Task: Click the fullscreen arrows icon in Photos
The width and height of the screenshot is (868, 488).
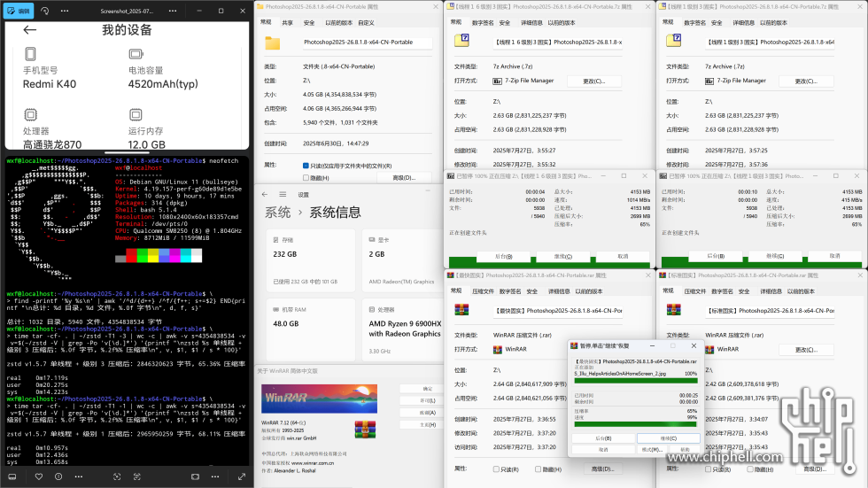Action: click(x=242, y=476)
